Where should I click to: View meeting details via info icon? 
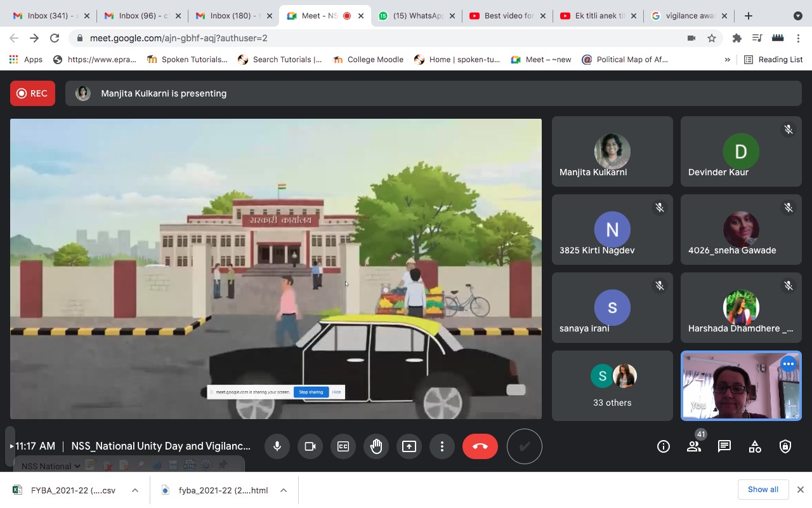click(x=663, y=446)
